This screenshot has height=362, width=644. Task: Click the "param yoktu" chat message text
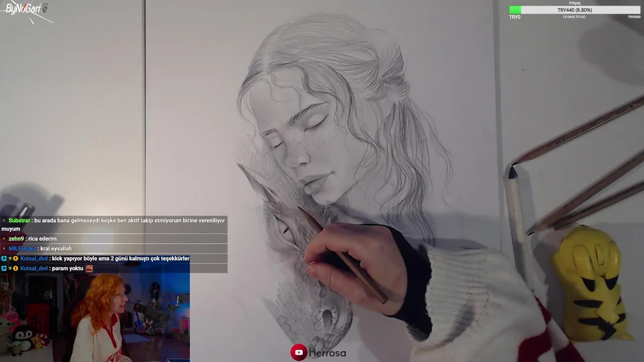(68, 268)
